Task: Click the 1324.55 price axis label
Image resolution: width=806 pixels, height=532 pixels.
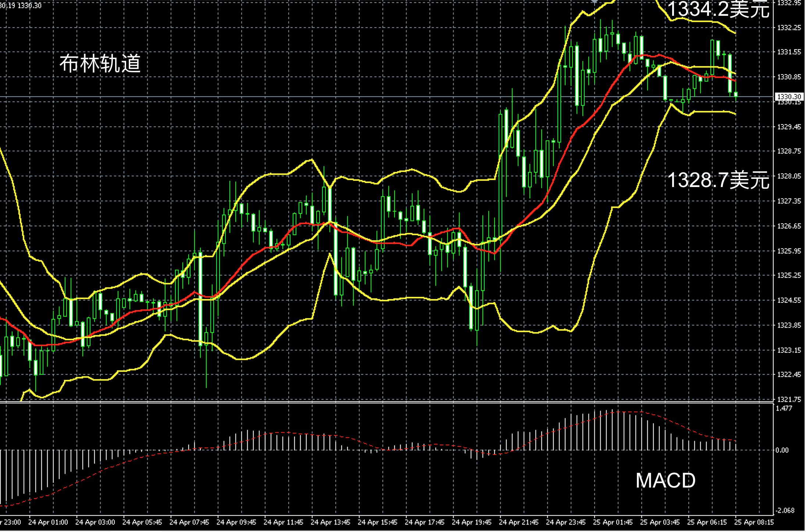Action: [789, 301]
